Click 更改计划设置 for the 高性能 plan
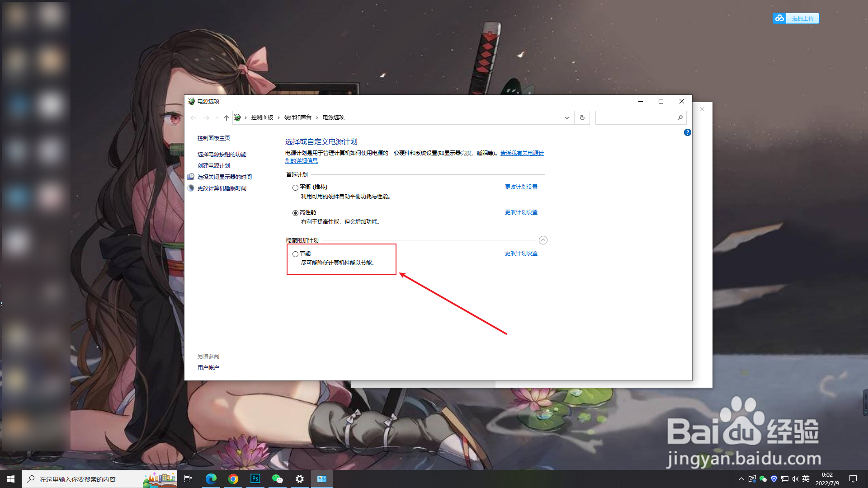Screen dimensions: 868x488 tap(521, 212)
